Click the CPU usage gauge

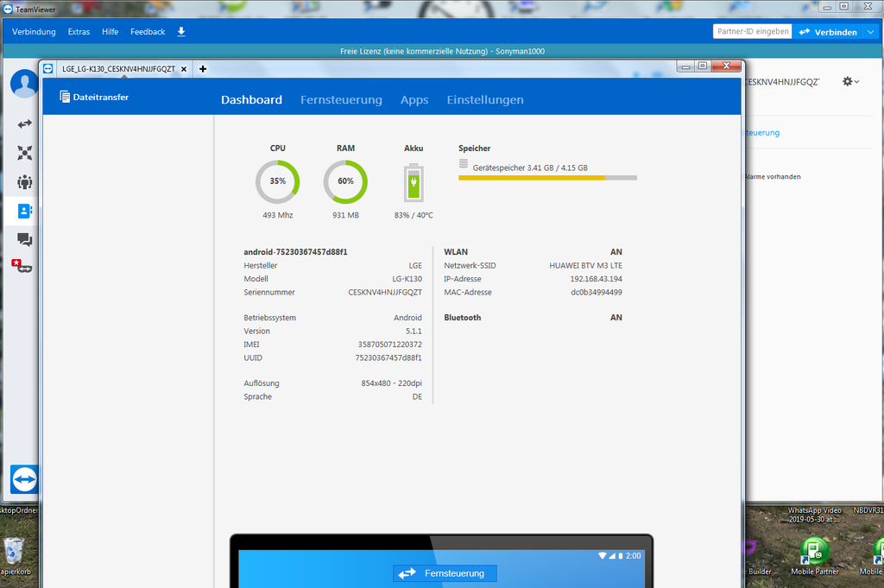277,181
